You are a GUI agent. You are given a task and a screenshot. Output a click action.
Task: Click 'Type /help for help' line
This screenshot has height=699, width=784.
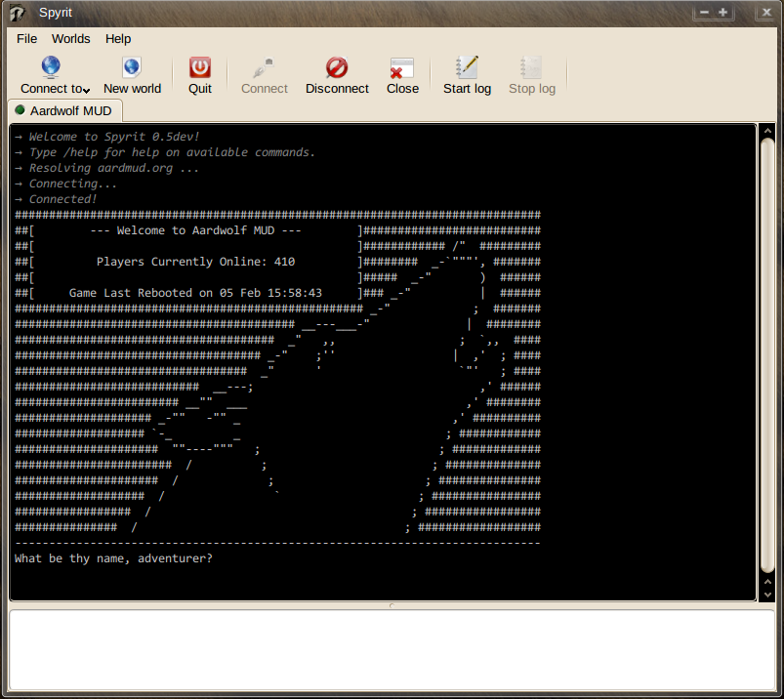tap(172, 152)
